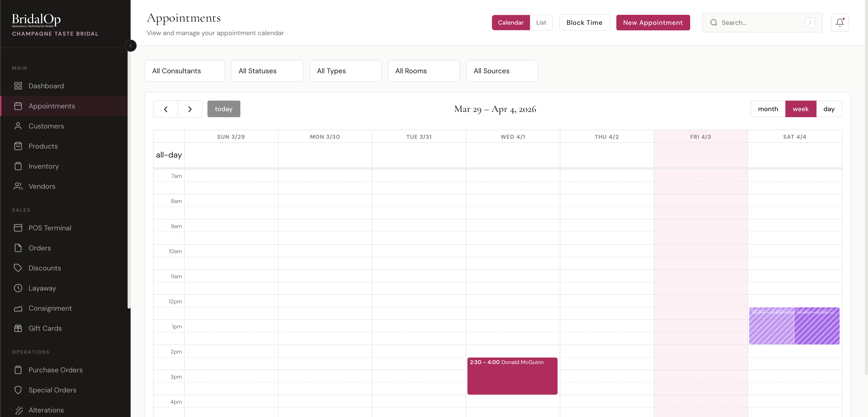868x417 pixels.
Task: Switch to the List tab
Action: coord(541,23)
